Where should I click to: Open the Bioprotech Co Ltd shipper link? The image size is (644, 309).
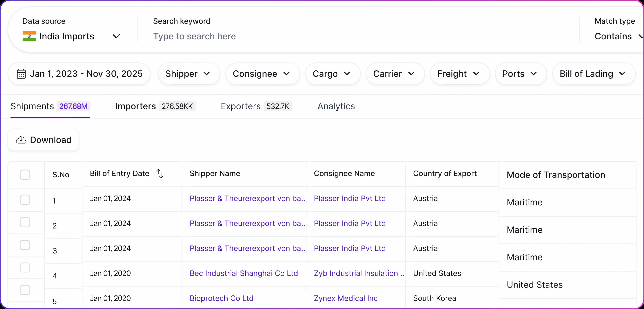coord(222,298)
